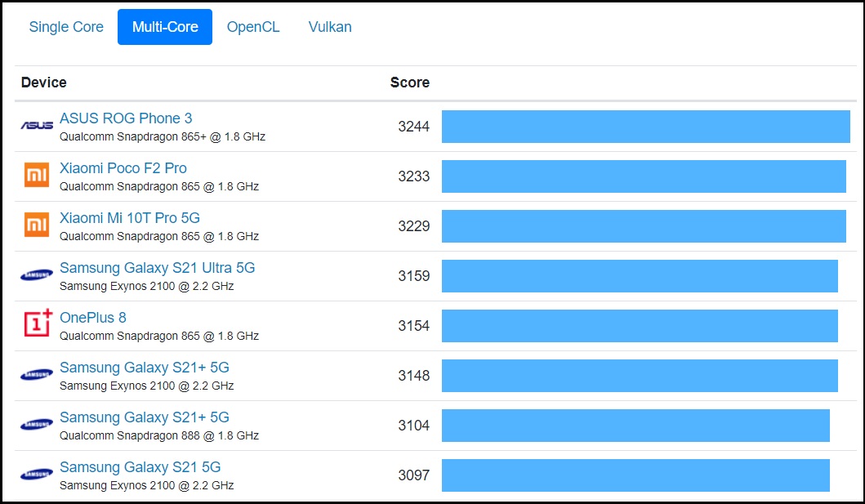The image size is (865, 504).
Task: Click the score bar for ASUS ROG Phone 3
Action: pos(645,127)
